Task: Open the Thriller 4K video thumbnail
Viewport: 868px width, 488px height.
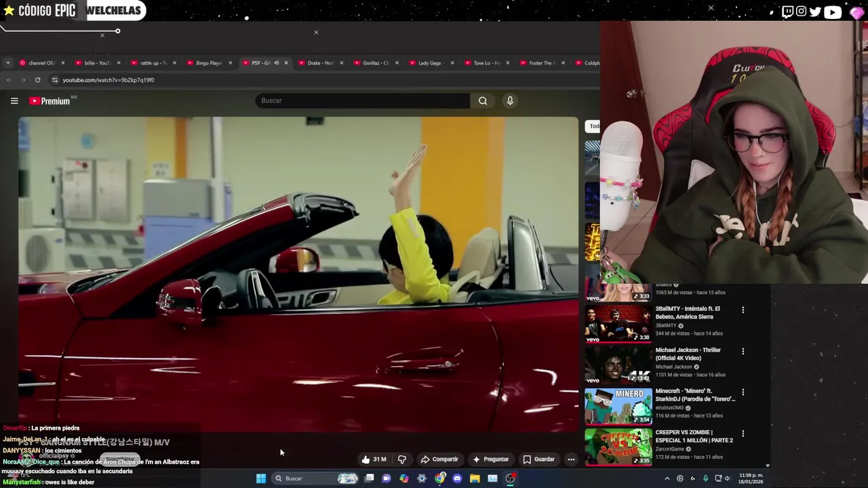Action: 618,365
